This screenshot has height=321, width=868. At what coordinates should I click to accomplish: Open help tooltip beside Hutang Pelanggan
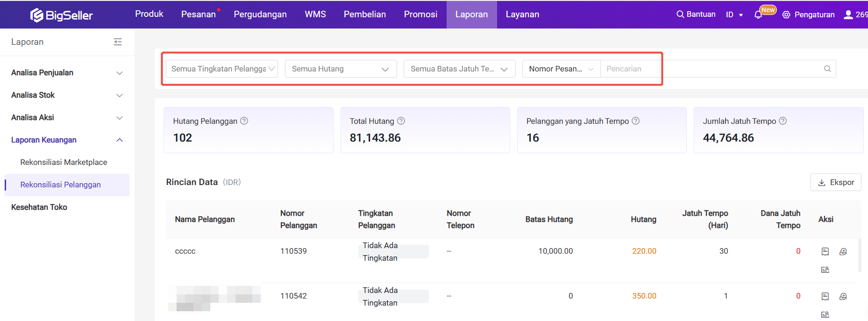tap(244, 121)
